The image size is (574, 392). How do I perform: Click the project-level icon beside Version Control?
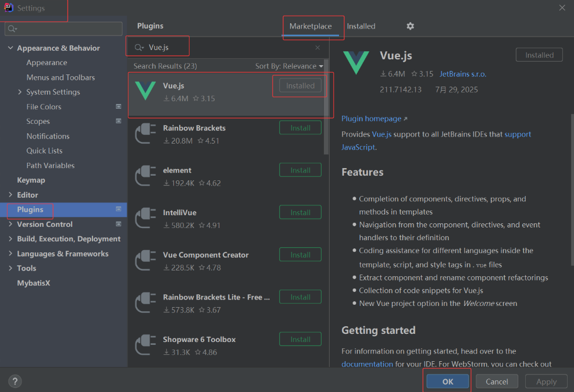(119, 224)
